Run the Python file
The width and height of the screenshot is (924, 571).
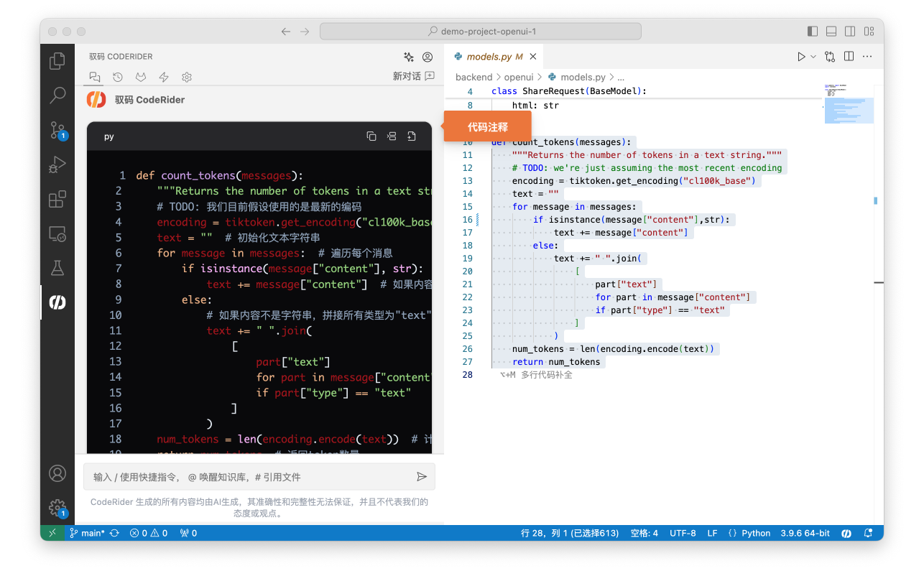click(x=801, y=57)
